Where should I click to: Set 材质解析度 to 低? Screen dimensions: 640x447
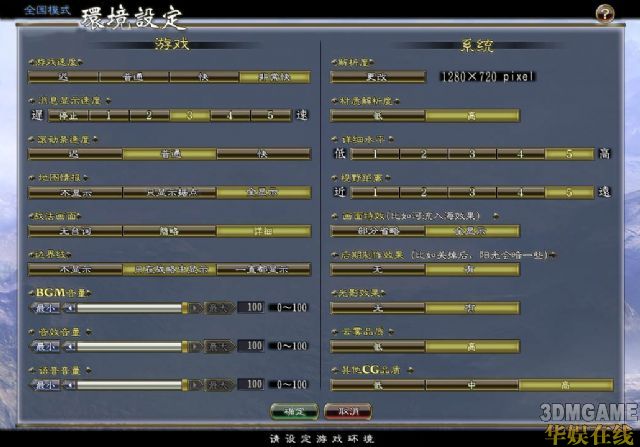pyautogui.click(x=378, y=116)
